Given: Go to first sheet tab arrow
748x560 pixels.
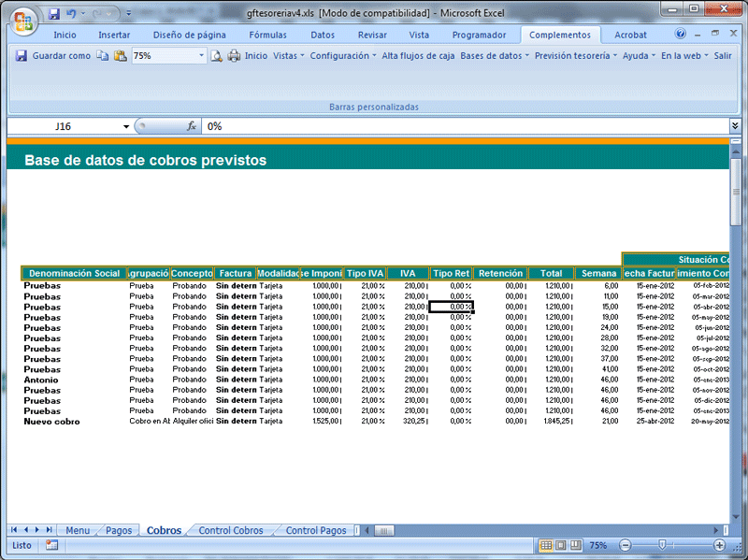Looking at the screenshot, I should (x=14, y=529).
